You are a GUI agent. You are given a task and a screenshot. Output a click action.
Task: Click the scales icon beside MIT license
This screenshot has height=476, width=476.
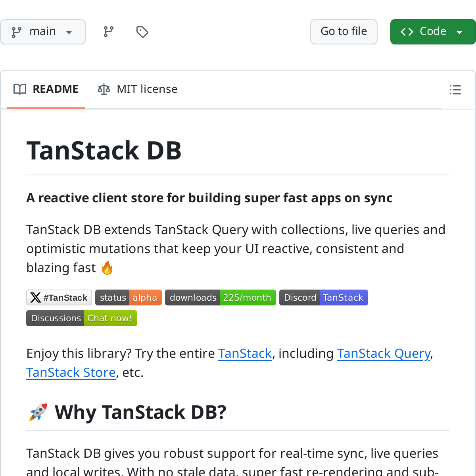(103, 89)
